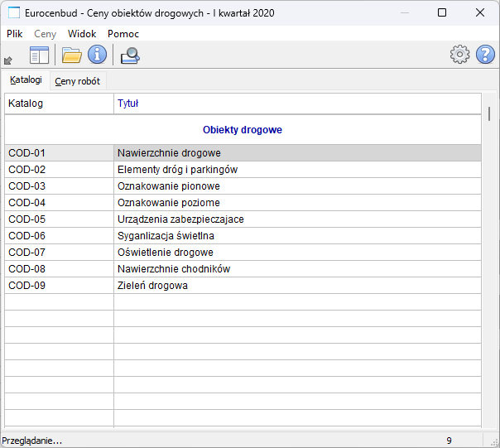The height and width of the screenshot is (448, 500).
Task: Select the COD-09 catalog cell
Action: [58, 286]
